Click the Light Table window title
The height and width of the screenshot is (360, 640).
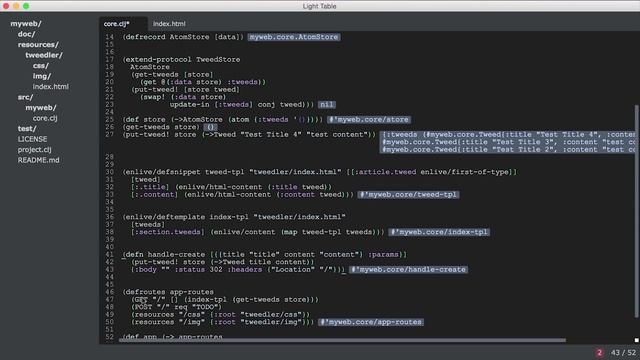(x=320, y=6)
